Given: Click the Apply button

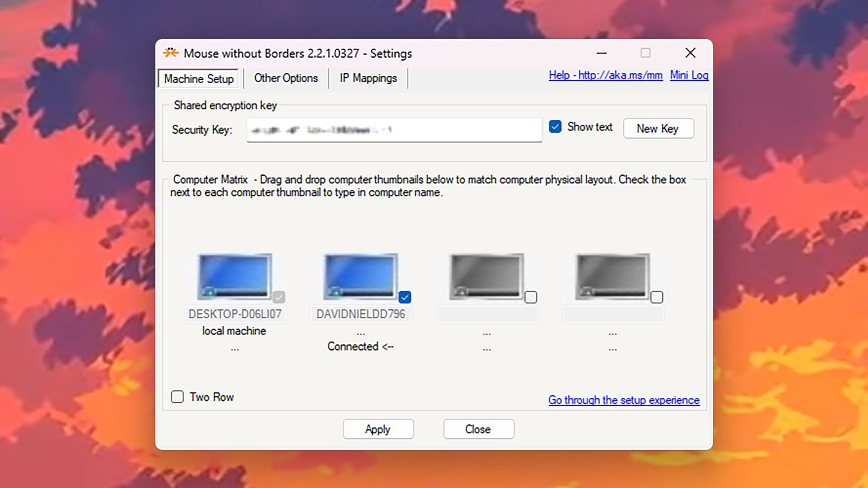Looking at the screenshot, I should (378, 429).
